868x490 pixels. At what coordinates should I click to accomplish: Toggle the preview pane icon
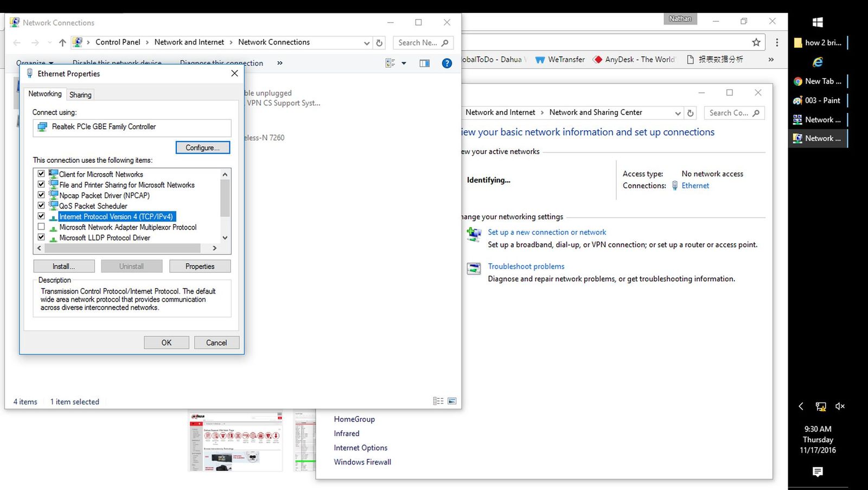pyautogui.click(x=424, y=63)
